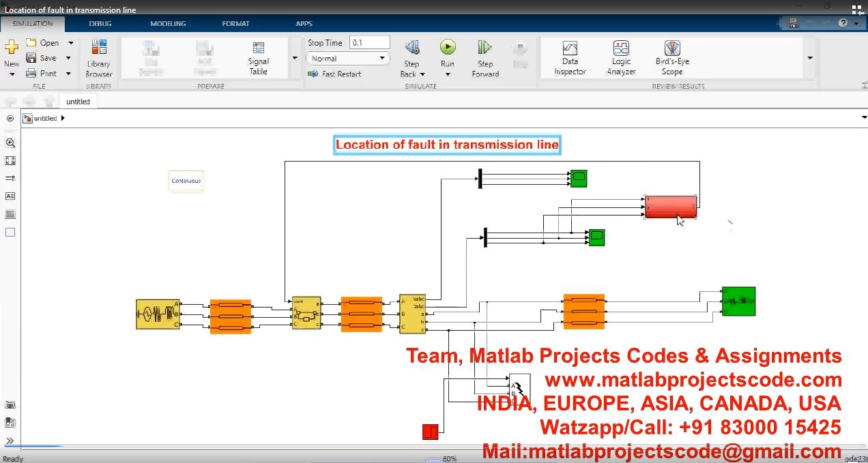Expand the Save button dropdown arrow
This screenshot has width=868, height=463.
[x=69, y=58]
